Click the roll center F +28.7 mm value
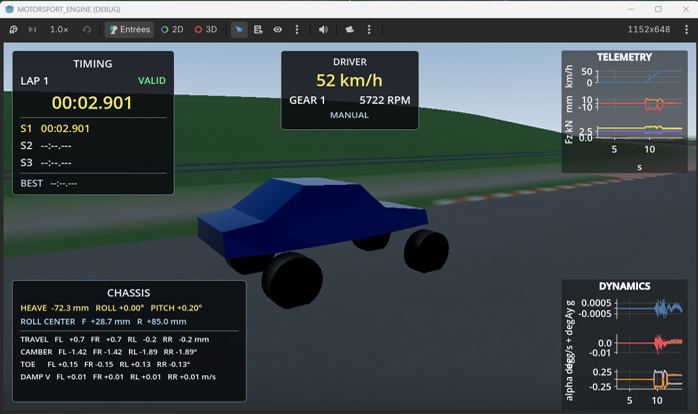Image resolution: width=698 pixels, height=414 pixels. coord(106,322)
